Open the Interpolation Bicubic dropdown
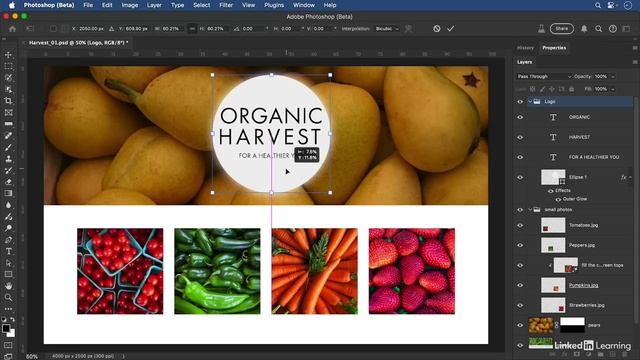This screenshot has height=360, width=640. tap(387, 29)
